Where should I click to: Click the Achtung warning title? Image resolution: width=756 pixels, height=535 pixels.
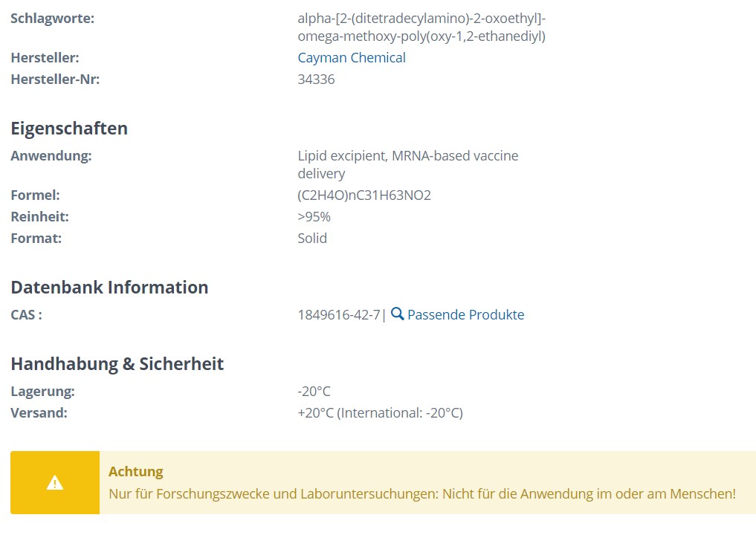(x=136, y=471)
